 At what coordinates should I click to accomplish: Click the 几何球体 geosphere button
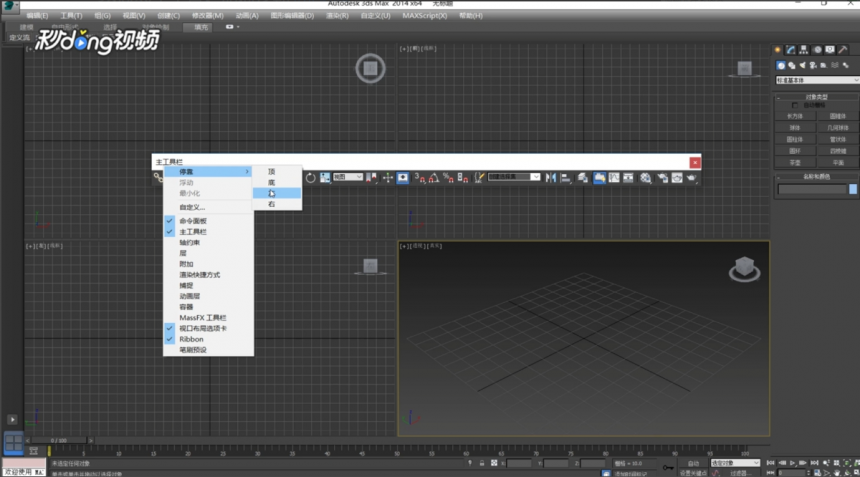[838, 128]
